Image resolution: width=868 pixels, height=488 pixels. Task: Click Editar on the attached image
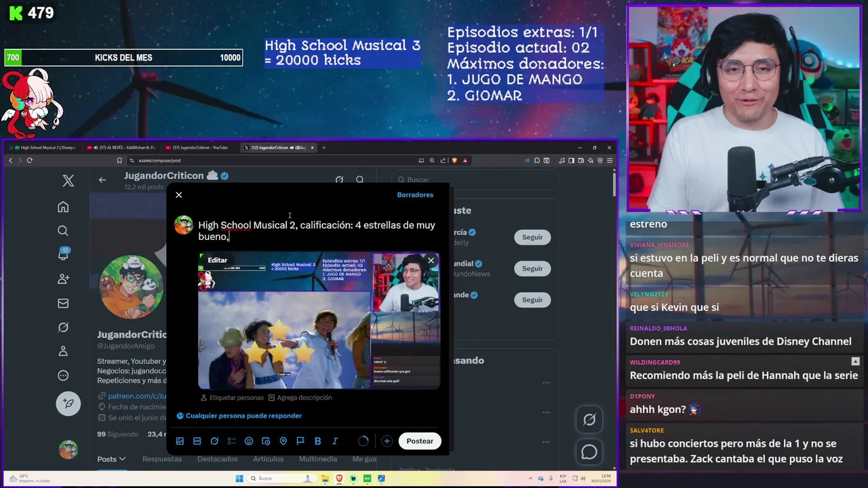pyautogui.click(x=218, y=260)
